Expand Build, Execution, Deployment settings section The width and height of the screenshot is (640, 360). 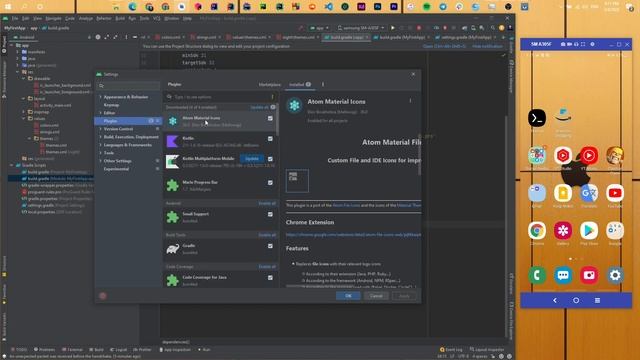[100, 137]
